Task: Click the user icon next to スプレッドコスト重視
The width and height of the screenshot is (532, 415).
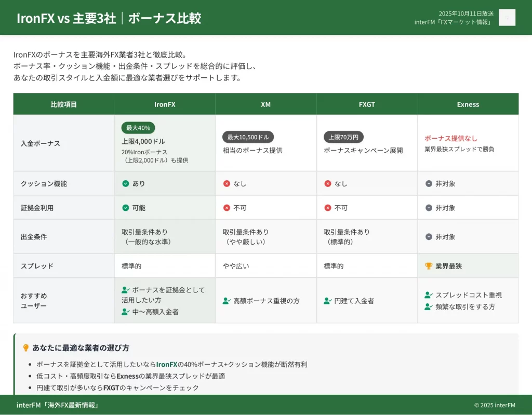Action: point(429,295)
